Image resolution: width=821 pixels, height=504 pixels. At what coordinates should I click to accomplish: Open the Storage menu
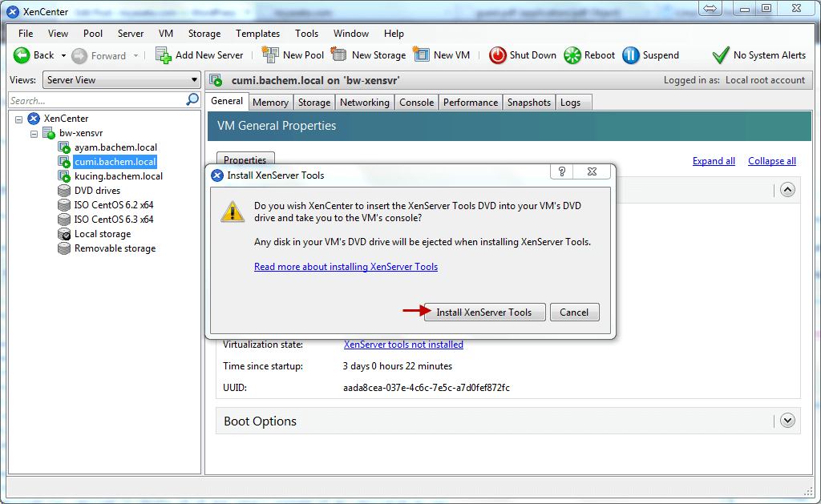click(x=204, y=34)
